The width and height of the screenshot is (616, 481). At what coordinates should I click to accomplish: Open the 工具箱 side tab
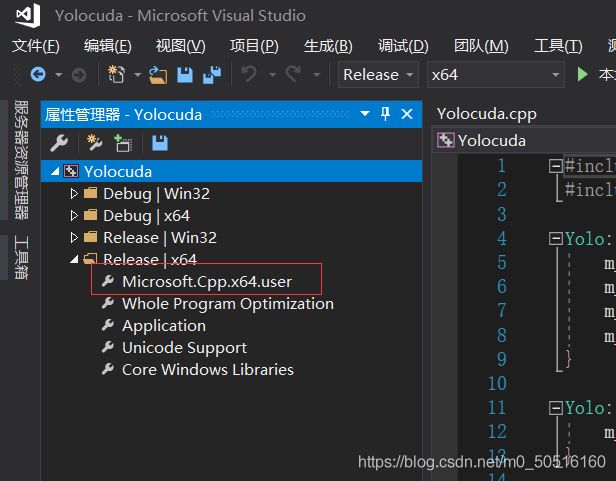point(21,257)
